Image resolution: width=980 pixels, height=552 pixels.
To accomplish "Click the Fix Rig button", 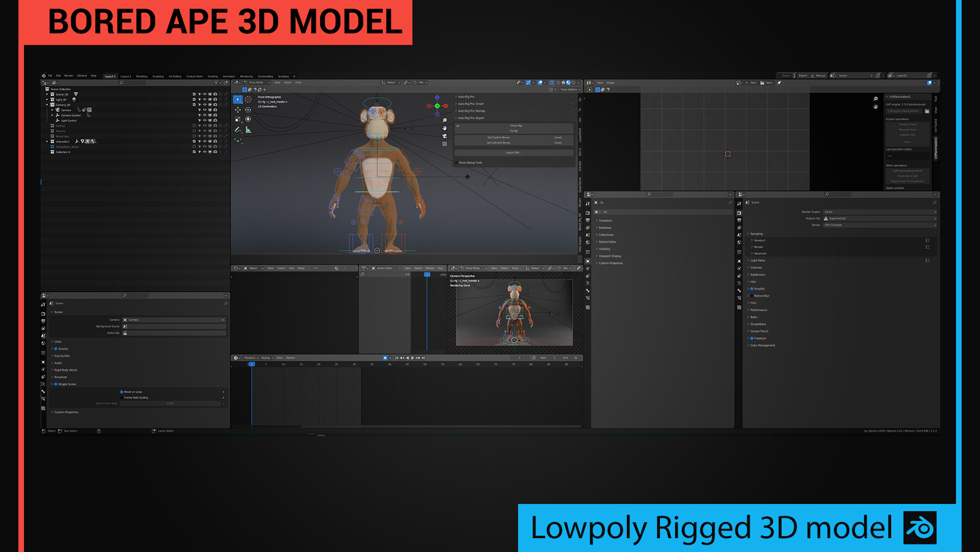I will (513, 131).
